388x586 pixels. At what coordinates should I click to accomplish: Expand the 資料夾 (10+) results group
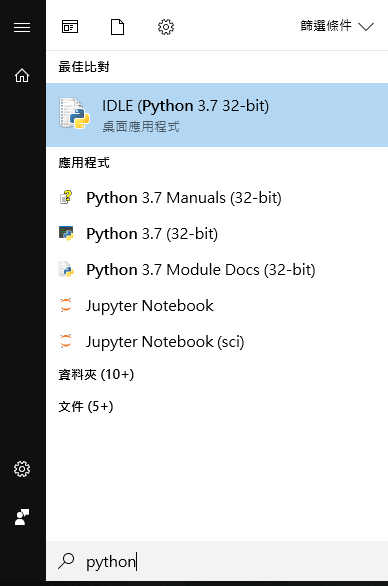click(x=96, y=374)
